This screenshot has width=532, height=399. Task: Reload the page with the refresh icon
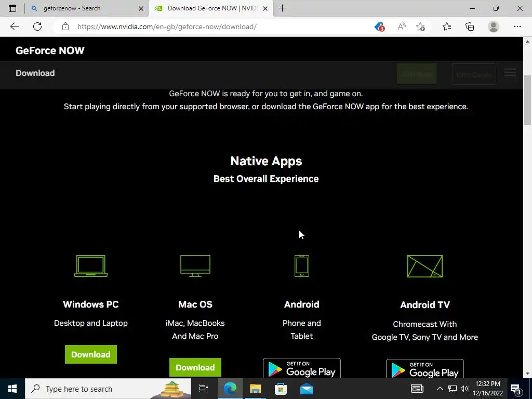(x=37, y=26)
